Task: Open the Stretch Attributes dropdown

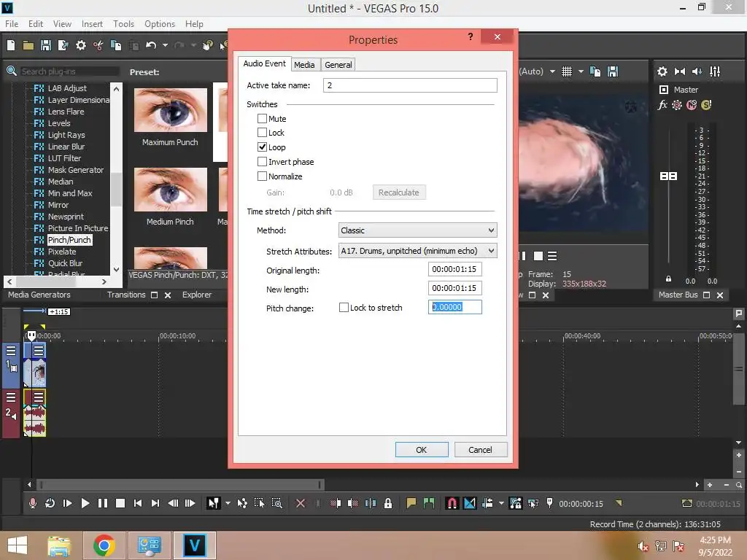Action: 417,251
